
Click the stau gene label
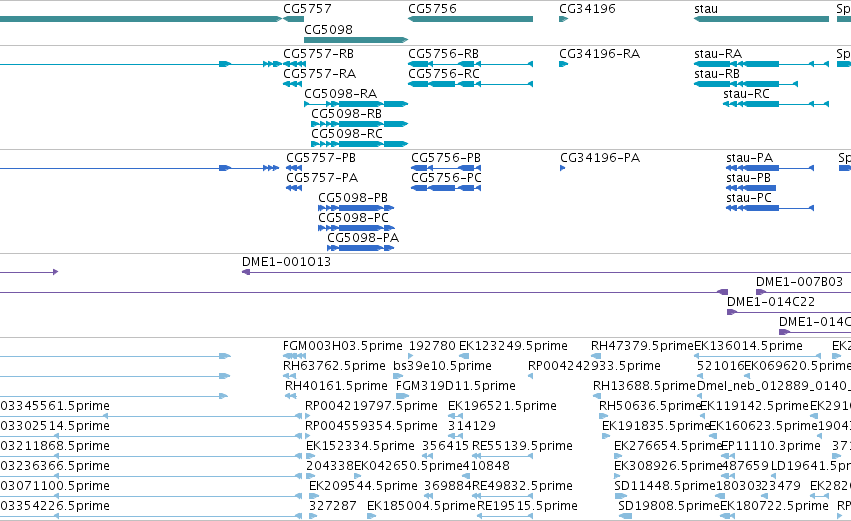[706, 9]
